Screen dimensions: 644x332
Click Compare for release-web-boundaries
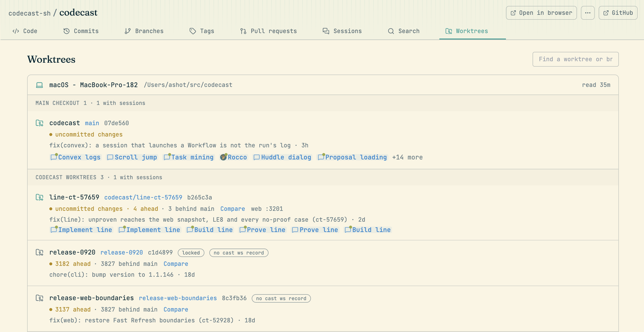click(x=176, y=309)
